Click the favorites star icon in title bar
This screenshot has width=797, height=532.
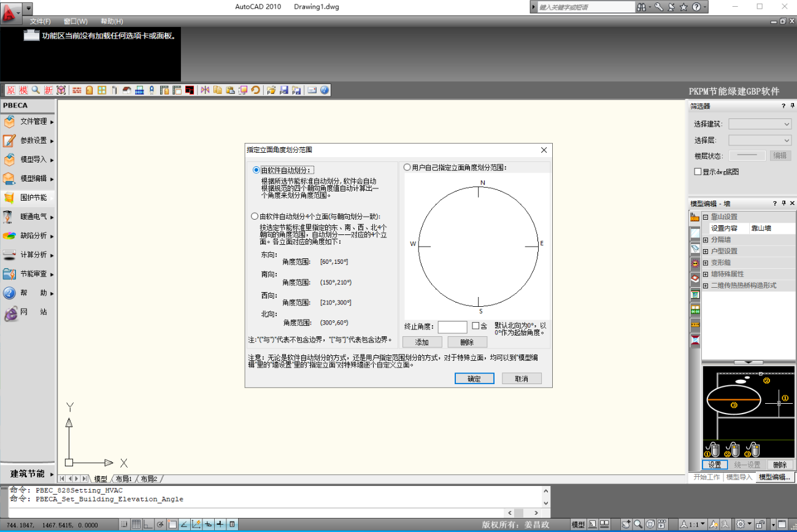coord(683,7)
